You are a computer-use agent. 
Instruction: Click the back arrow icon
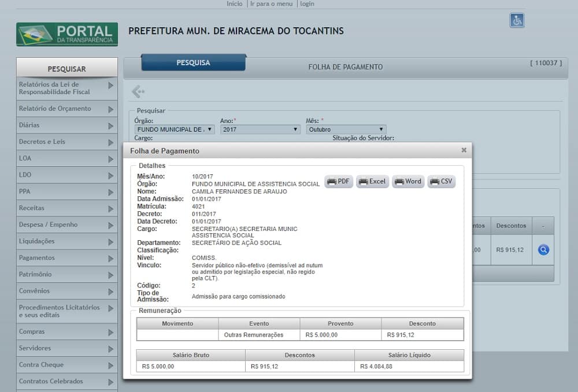pos(138,91)
